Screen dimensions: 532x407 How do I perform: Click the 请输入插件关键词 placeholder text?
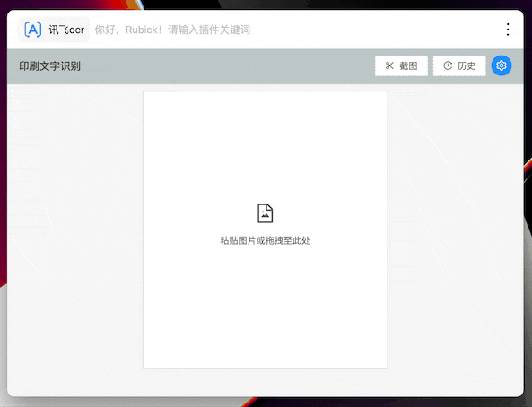[x=209, y=30]
